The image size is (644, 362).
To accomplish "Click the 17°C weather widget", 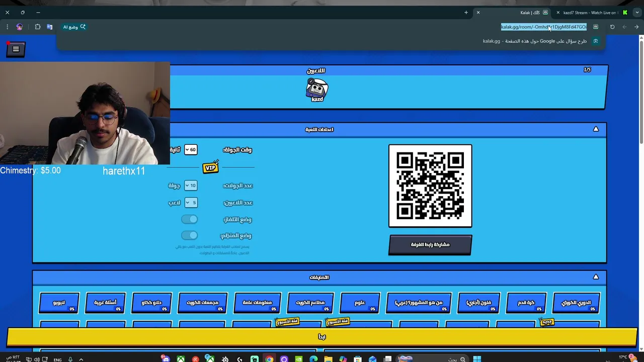I will tap(626, 357).
